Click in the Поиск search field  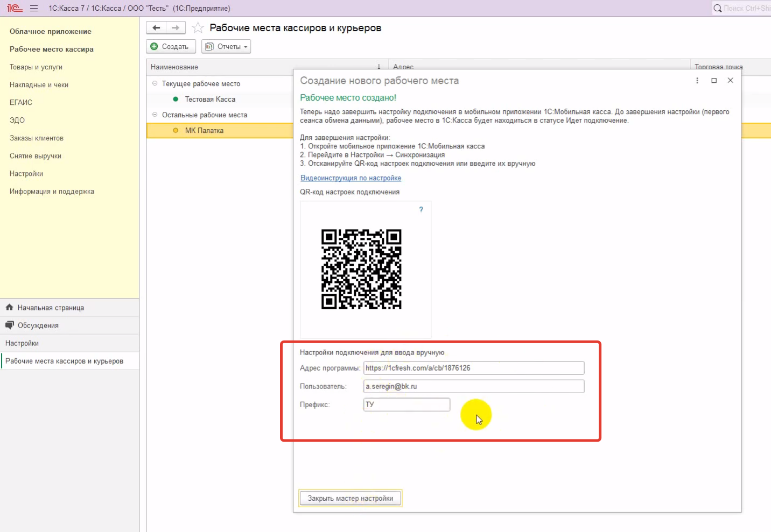(x=747, y=8)
